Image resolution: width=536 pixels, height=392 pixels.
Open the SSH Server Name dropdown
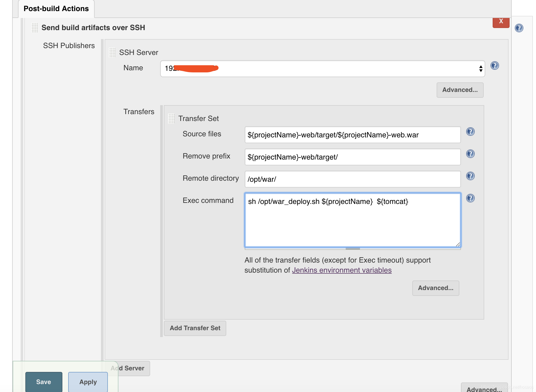point(322,69)
